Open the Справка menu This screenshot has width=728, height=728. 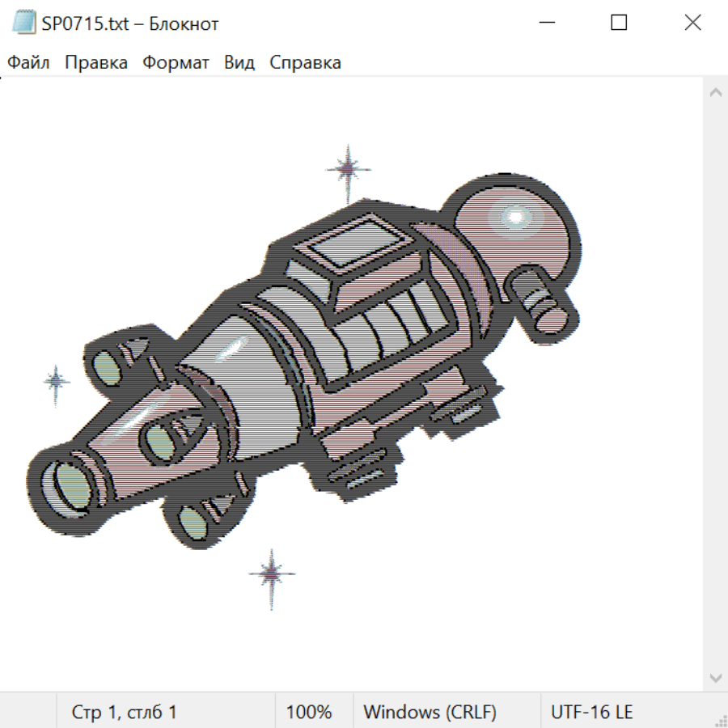(305, 62)
